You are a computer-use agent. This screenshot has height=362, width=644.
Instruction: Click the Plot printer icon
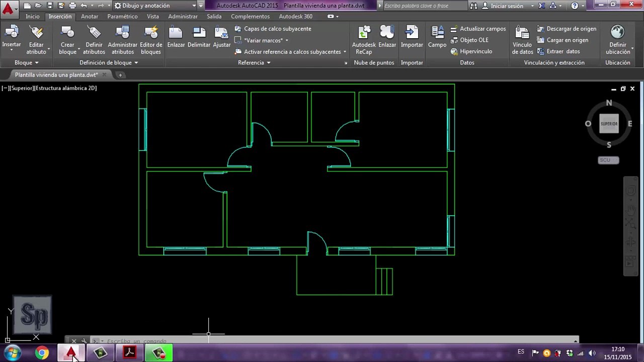coord(72,6)
